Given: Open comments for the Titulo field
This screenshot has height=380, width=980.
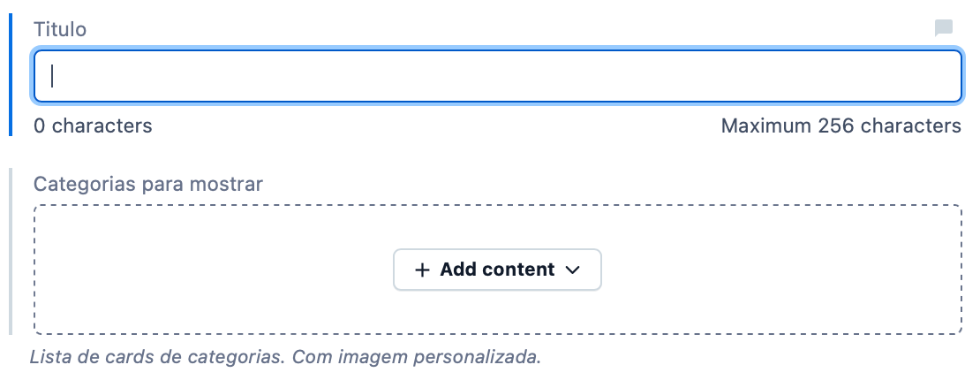Looking at the screenshot, I should [943, 28].
